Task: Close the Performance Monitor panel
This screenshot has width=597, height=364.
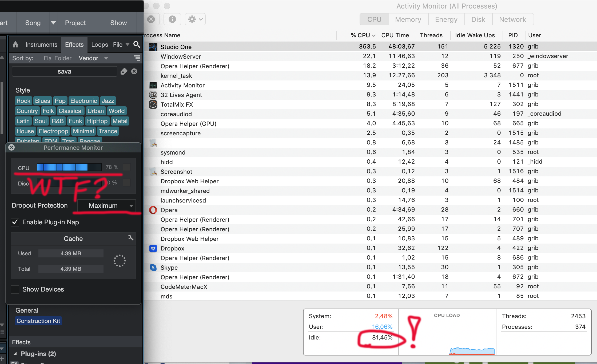Action: click(x=11, y=147)
